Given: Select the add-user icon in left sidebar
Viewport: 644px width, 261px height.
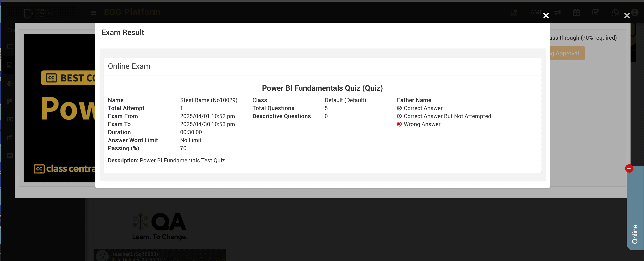Looking at the screenshot, I should (x=10, y=83).
